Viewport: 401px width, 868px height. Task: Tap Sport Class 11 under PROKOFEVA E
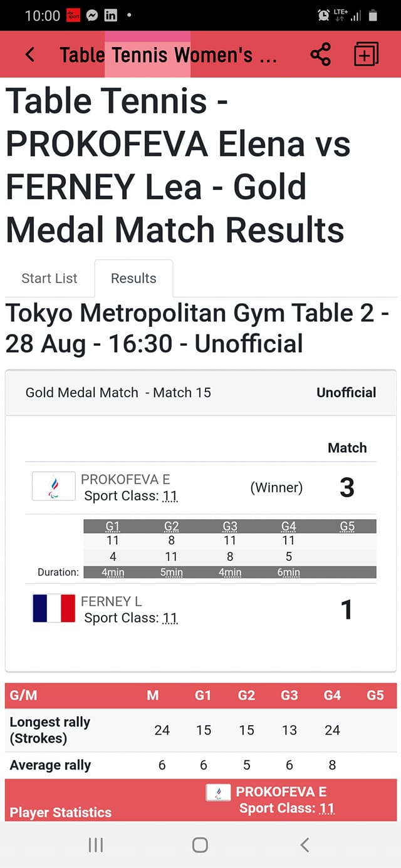point(131,496)
